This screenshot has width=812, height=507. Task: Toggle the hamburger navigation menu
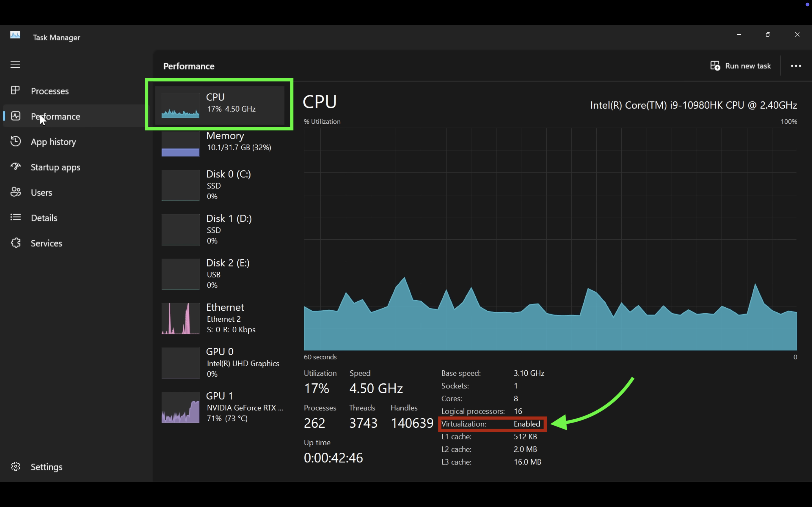[15, 65]
